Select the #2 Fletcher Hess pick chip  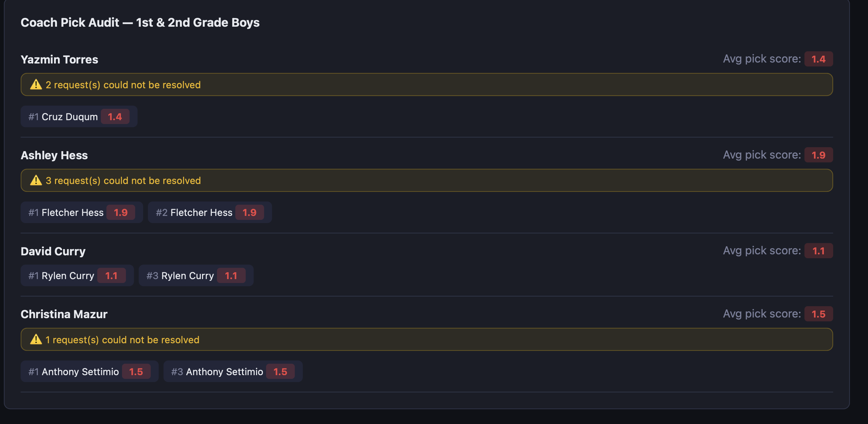coord(210,213)
